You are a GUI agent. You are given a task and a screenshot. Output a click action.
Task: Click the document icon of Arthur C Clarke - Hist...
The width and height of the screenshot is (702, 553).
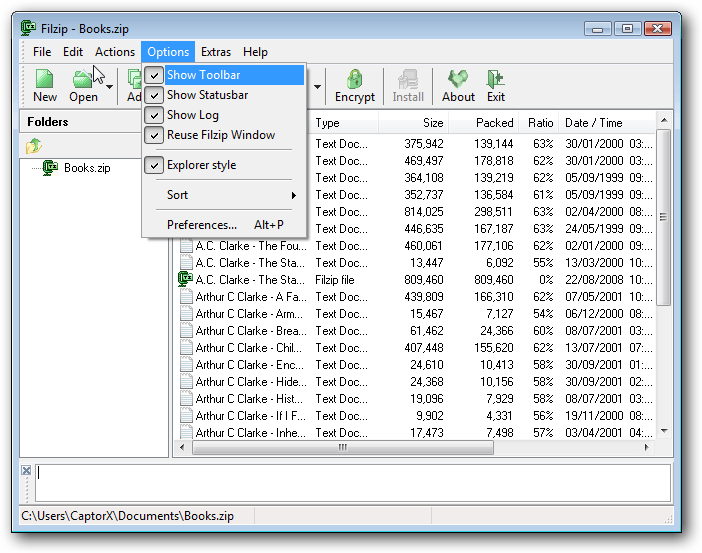coord(186,399)
